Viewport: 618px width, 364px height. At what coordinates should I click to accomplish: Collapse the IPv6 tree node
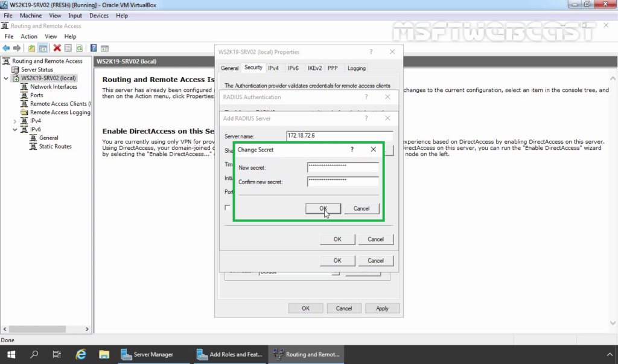click(x=15, y=129)
